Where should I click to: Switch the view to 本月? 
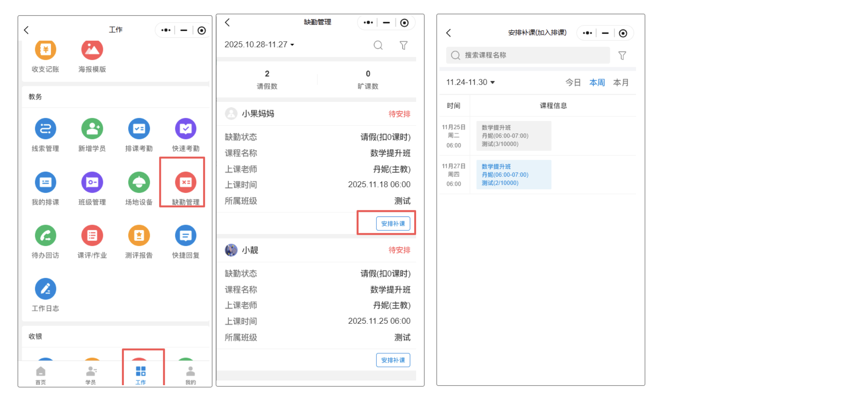pyautogui.click(x=620, y=82)
